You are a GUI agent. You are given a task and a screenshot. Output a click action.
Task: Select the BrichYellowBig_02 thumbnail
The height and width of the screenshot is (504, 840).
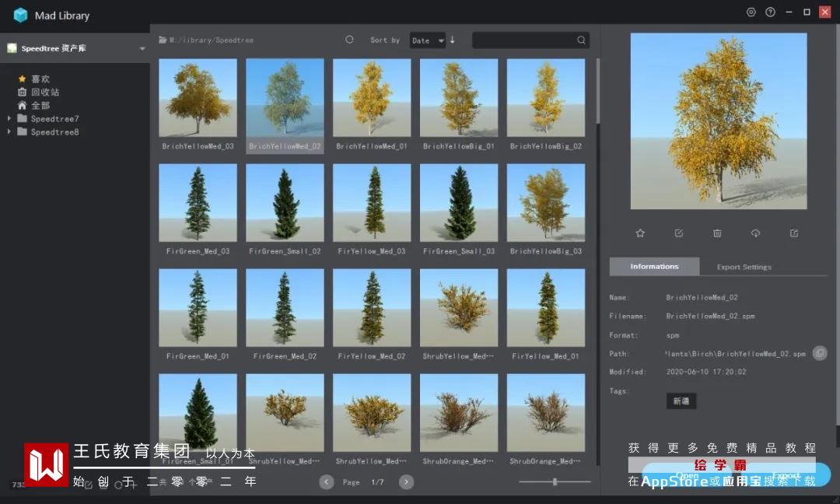click(x=546, y=97)
